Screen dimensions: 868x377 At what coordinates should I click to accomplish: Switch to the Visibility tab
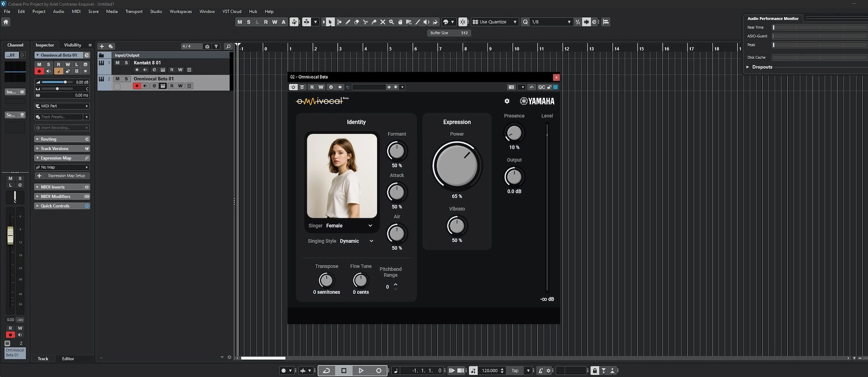point(72,45)
